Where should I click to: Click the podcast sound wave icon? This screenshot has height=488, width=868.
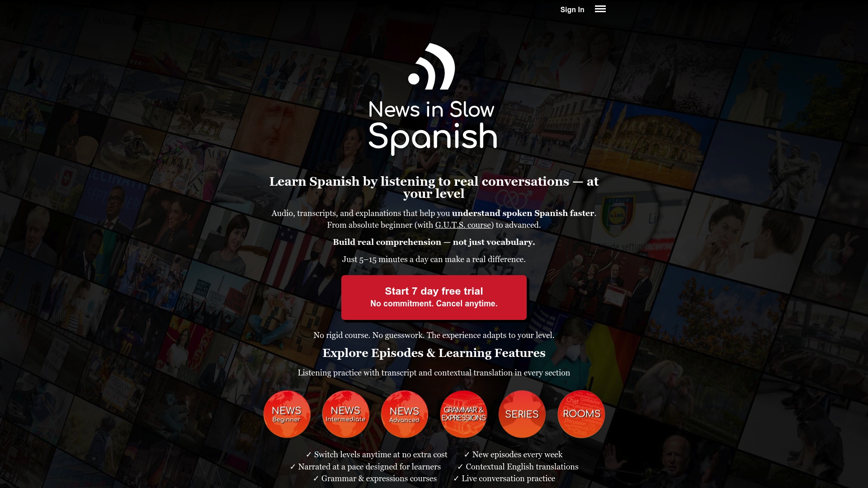pos(432,68)
